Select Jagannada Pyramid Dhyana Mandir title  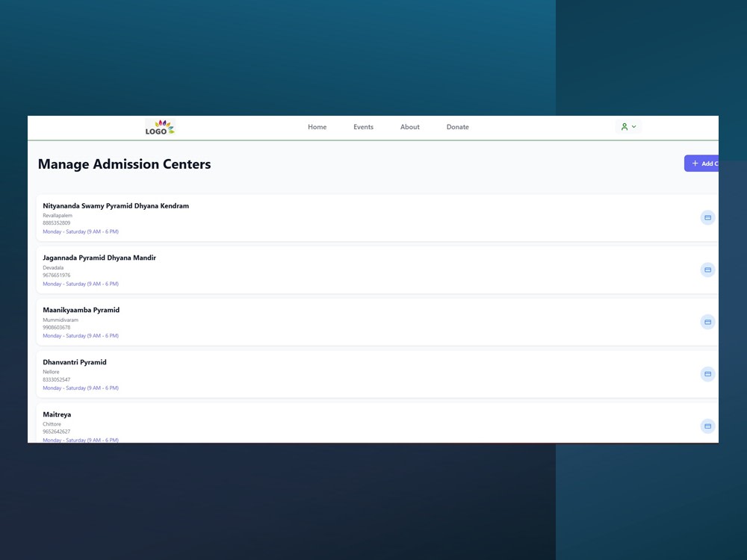(x=99, y=258)
